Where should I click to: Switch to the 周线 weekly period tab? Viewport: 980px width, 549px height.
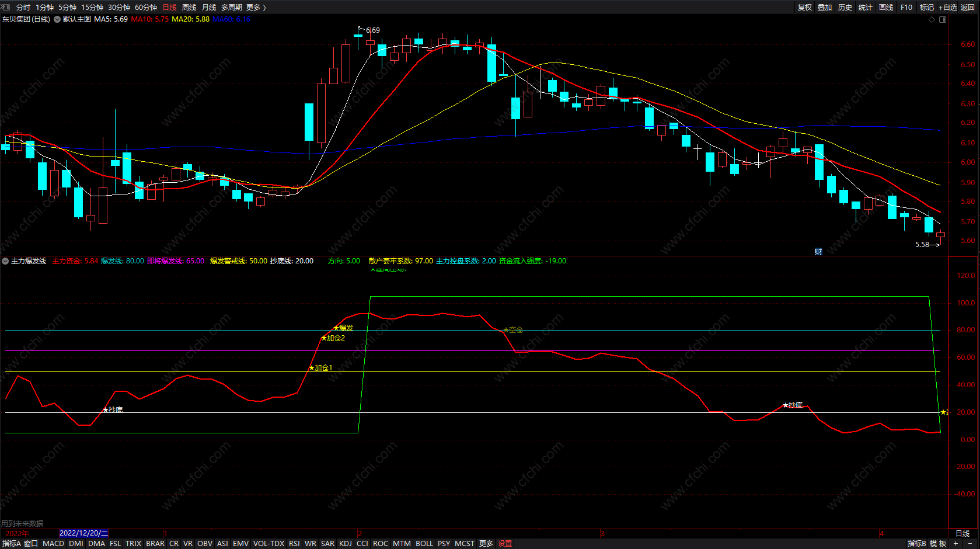189,7
